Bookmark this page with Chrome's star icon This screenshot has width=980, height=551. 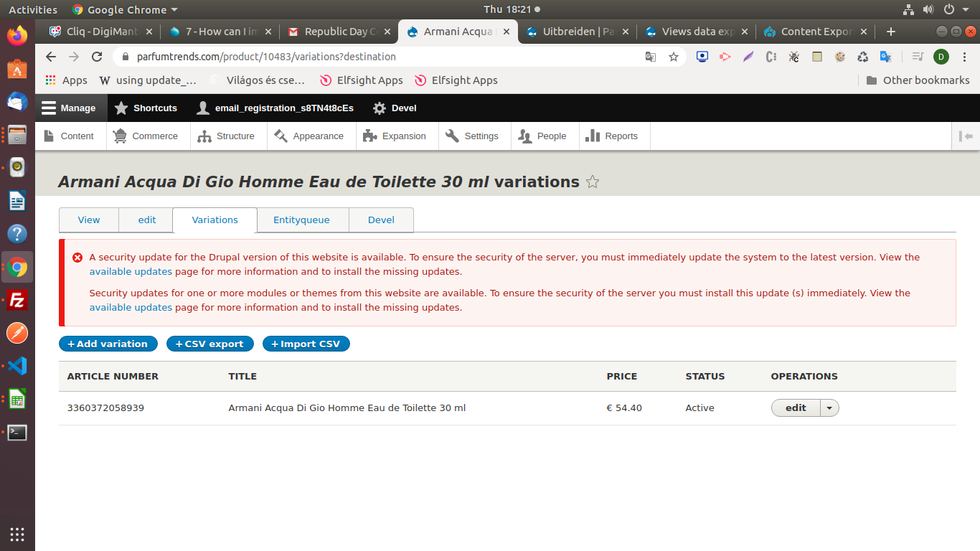point(673,57)
